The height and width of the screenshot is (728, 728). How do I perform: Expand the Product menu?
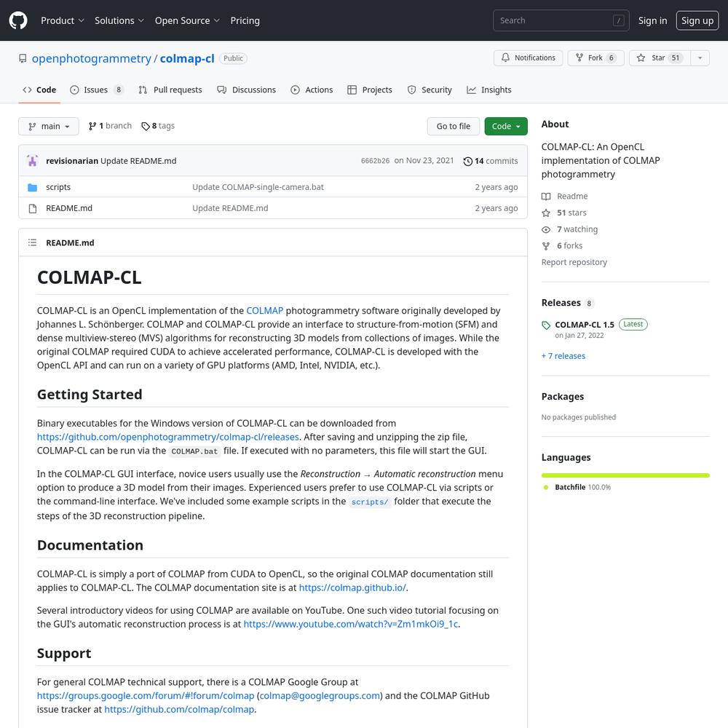click(62, 20)
